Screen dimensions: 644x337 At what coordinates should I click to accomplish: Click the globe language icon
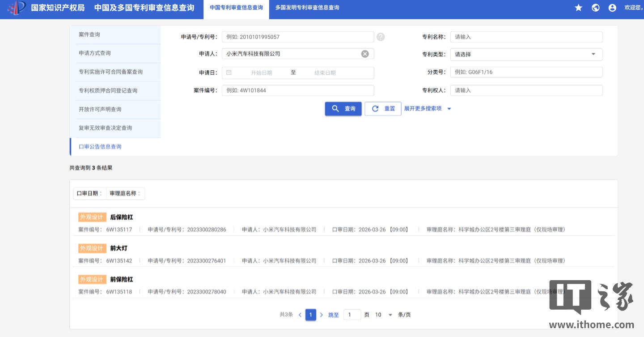(595, 8)
